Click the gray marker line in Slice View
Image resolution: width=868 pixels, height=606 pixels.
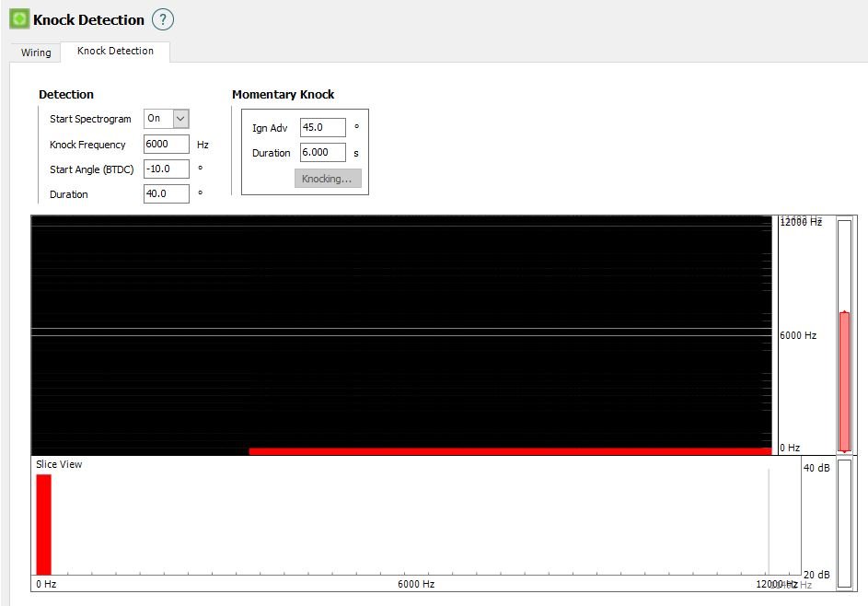click(x=769, y=522)
